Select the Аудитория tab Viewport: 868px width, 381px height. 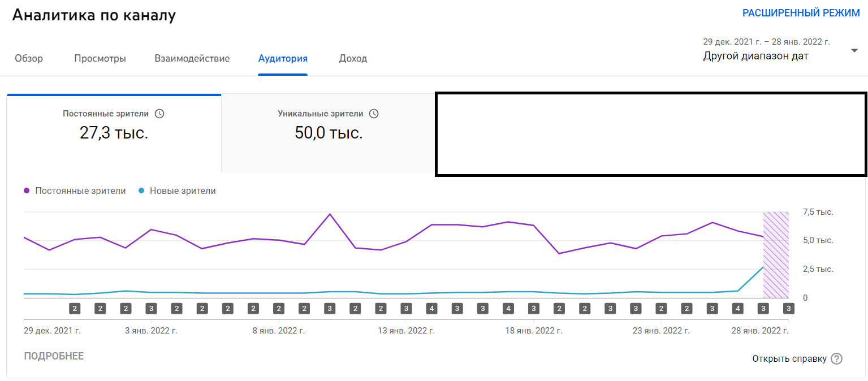[x=283, y=58]
